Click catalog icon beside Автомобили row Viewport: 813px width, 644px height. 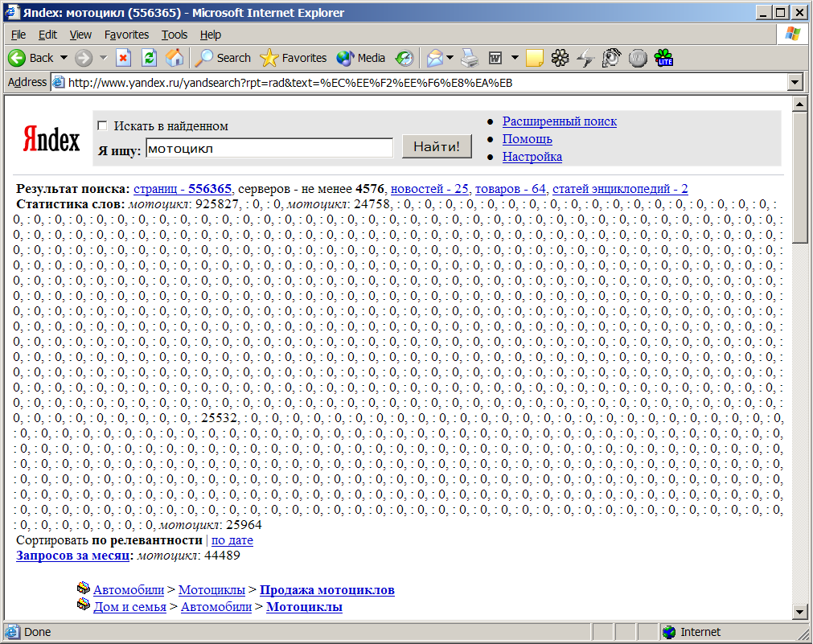pos(84,588)
